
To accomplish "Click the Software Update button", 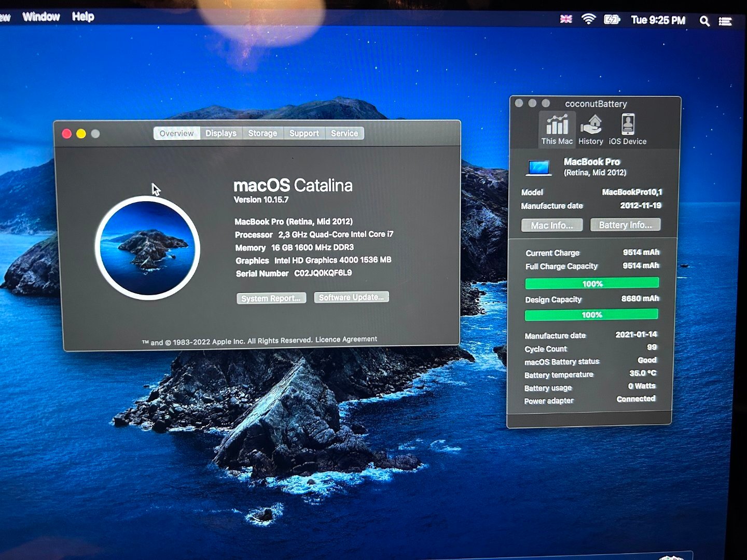I will [351, 297].
